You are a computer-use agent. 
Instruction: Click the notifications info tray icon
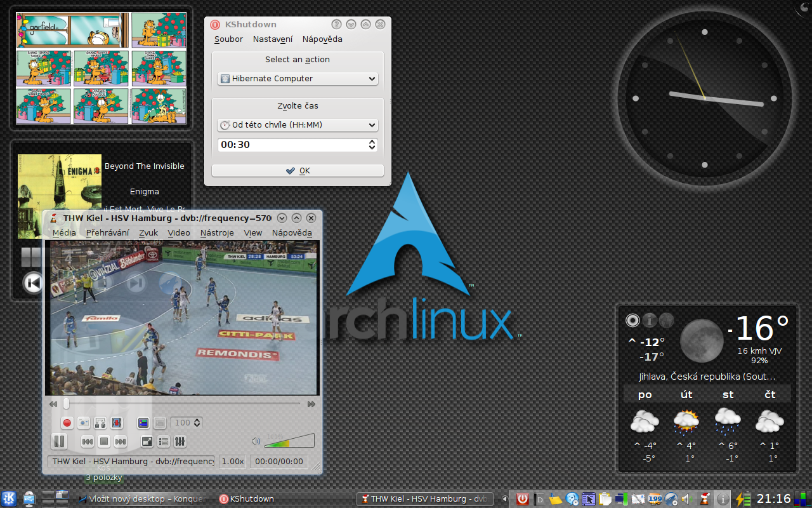724,499
